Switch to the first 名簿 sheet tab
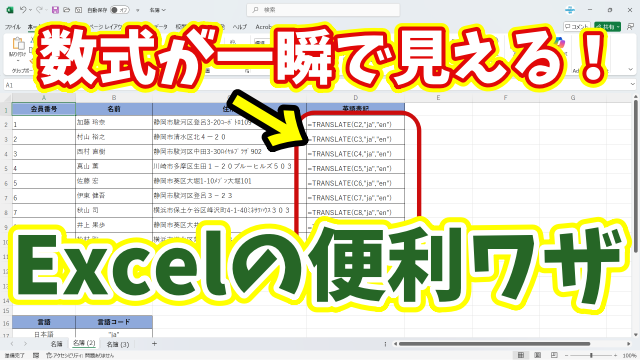Image resolution: width=640 pixels, height=360 pixels. [x=56, y=344]
